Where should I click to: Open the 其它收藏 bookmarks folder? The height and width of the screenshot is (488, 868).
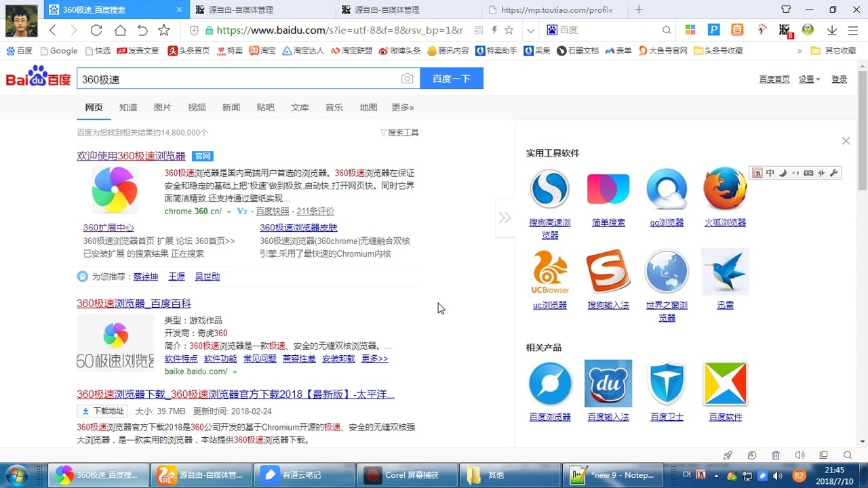pyautogui.click(x=833, y=51)
